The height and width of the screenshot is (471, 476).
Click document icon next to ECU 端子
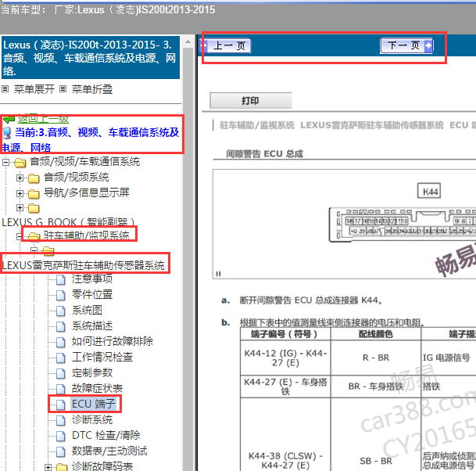click(61, 404)
